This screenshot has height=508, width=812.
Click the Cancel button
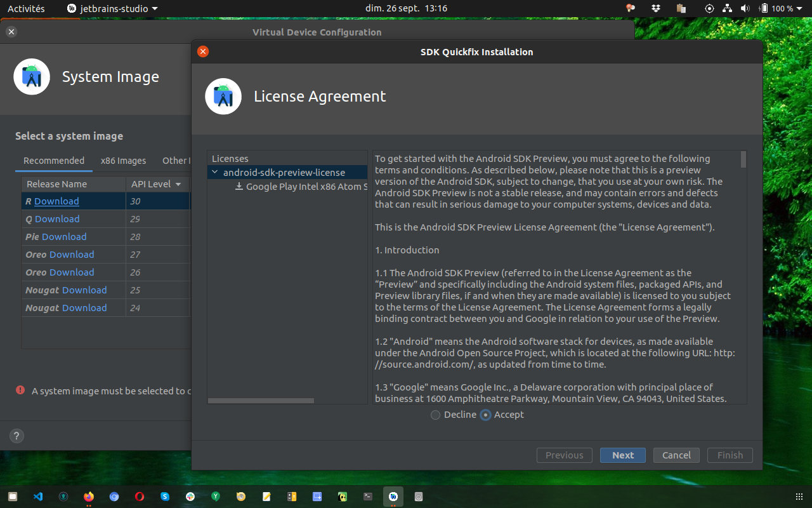(x=676, y=455)
